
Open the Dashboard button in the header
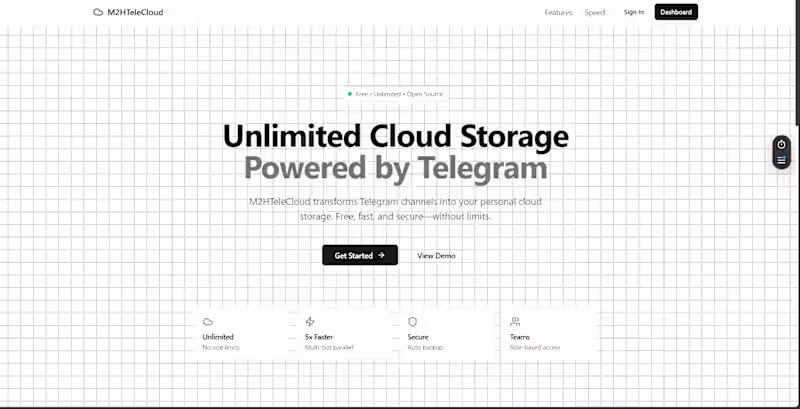pos(676,12)
